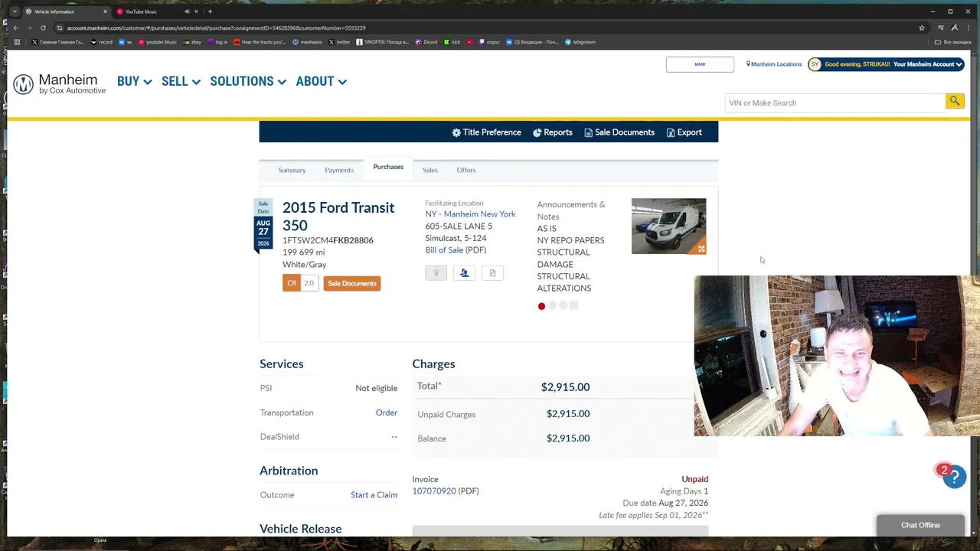Viewport: 980px width, 551px height.
Task: Click the 2015 Ford Transit 350 heading
Action: (338, 216)
